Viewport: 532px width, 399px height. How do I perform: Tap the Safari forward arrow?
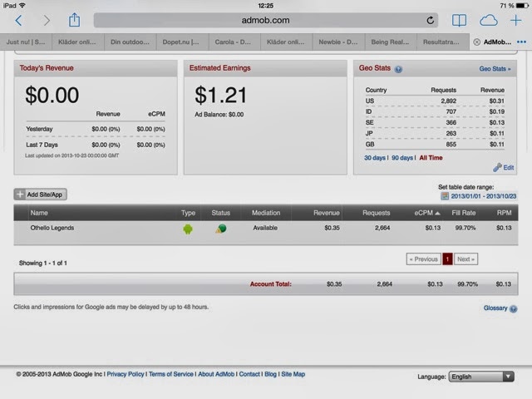[47, 20]
